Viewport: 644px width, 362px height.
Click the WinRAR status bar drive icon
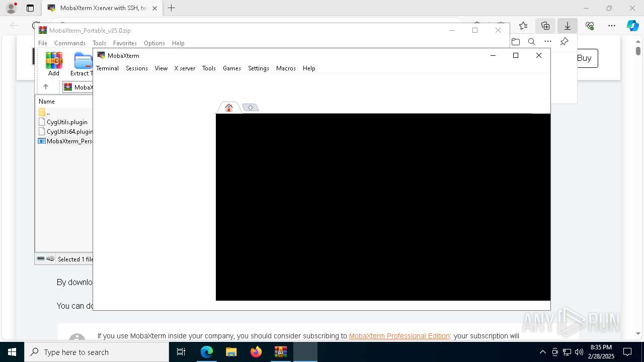click(x=41, y=259)
